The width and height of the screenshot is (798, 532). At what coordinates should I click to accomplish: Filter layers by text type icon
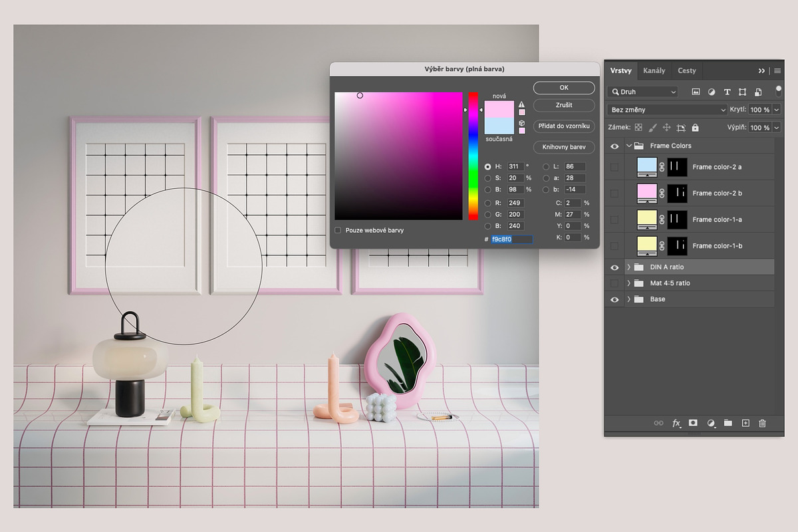pos(727,92)
